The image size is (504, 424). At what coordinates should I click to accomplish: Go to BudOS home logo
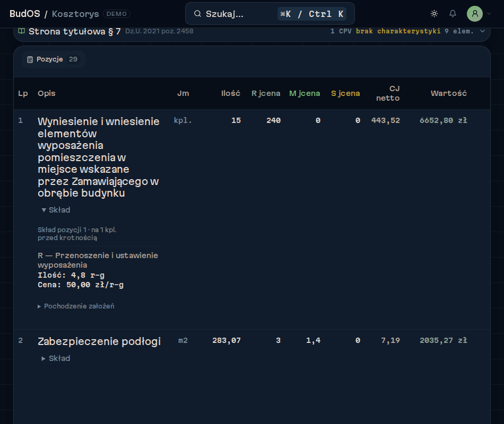coord(25,14)
